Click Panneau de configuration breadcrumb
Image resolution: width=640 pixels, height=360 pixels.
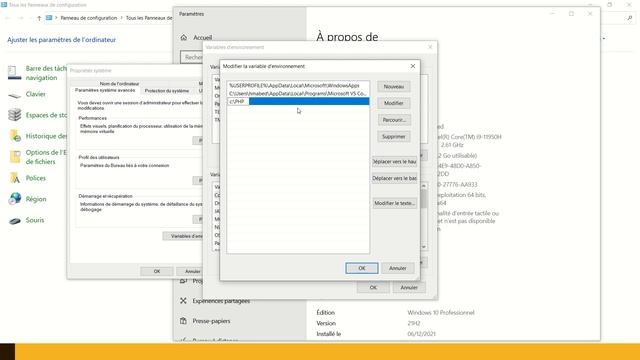[x=89, y=18]
